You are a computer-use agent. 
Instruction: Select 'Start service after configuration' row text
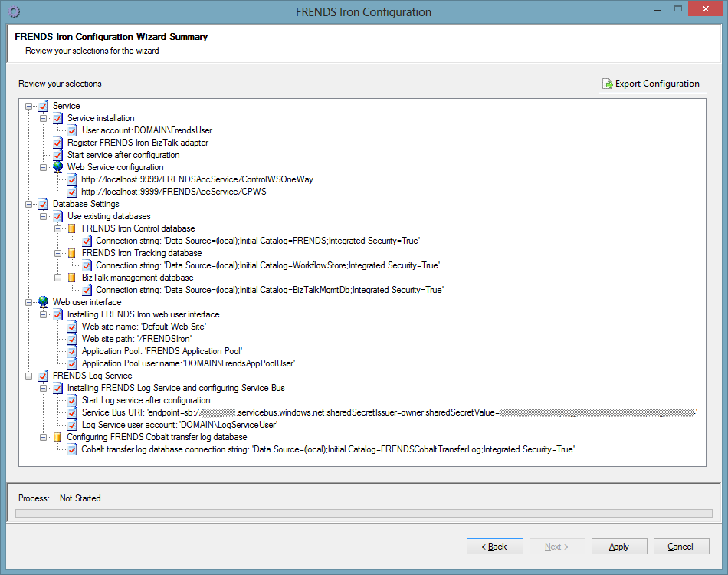click(x=123, y=155)
